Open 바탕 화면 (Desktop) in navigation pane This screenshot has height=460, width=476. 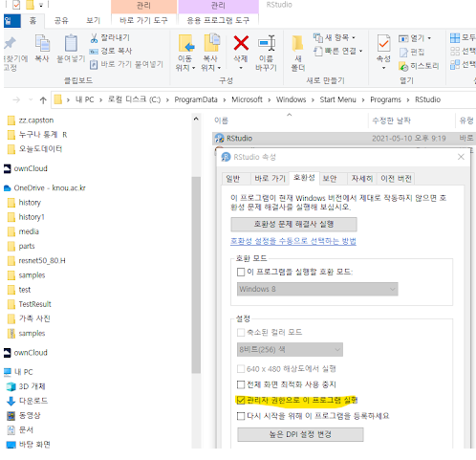click(x=34, y=445)
